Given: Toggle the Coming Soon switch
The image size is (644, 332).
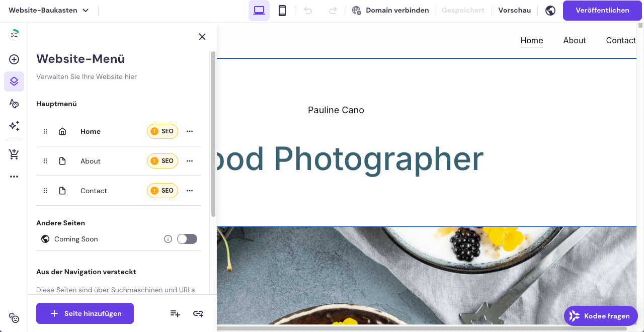Looking at the screenshot, I should [187, 239].
